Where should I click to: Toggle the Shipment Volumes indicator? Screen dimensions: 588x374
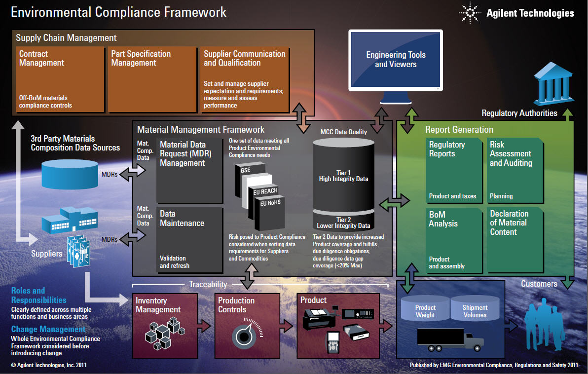point(475,308)
